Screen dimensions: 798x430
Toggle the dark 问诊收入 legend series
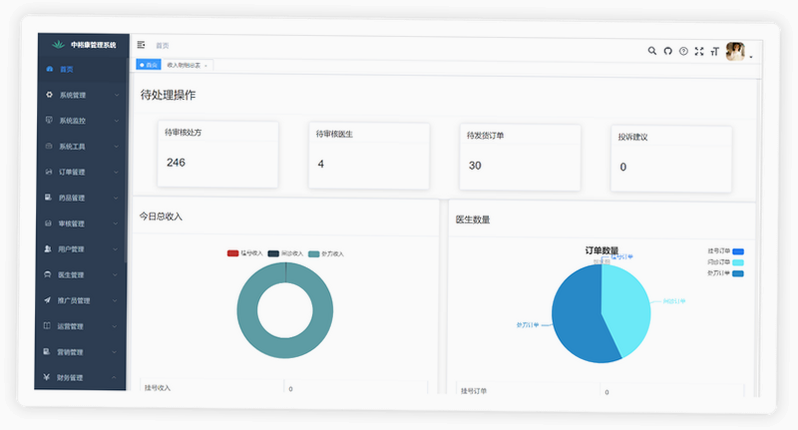point(286,253)
